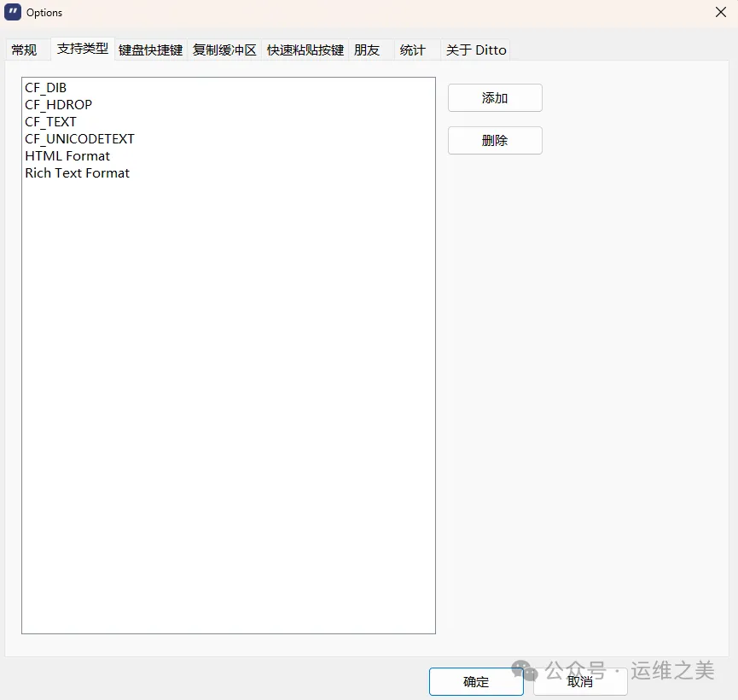This screenshot has height=700, width=738.
Task: Select CF_DIB in the type list
Action: pos(46,88)
